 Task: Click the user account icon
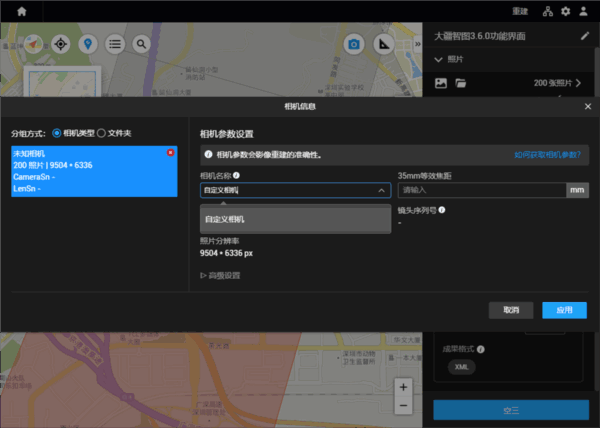[584, 11]
